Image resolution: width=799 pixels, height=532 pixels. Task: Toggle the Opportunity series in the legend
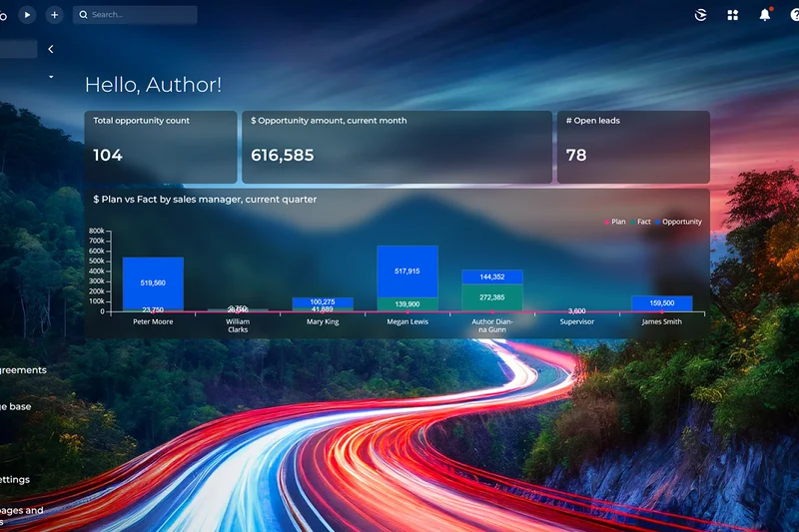coord(678,222)
